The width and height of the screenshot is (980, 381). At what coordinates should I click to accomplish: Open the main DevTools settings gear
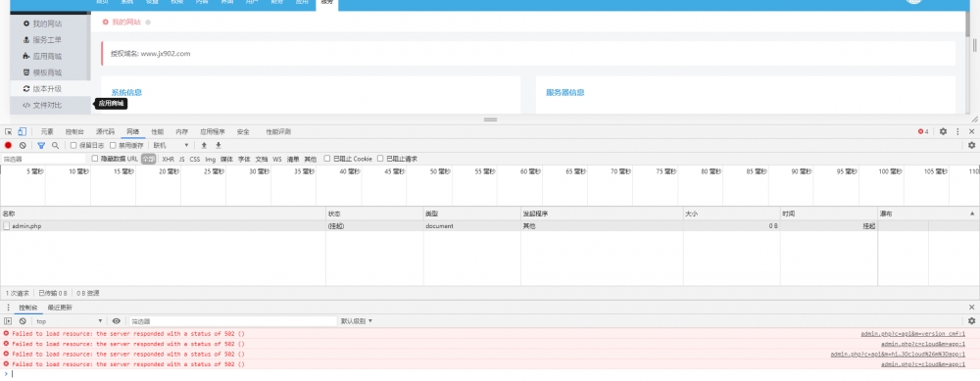[x=943, y=132]
